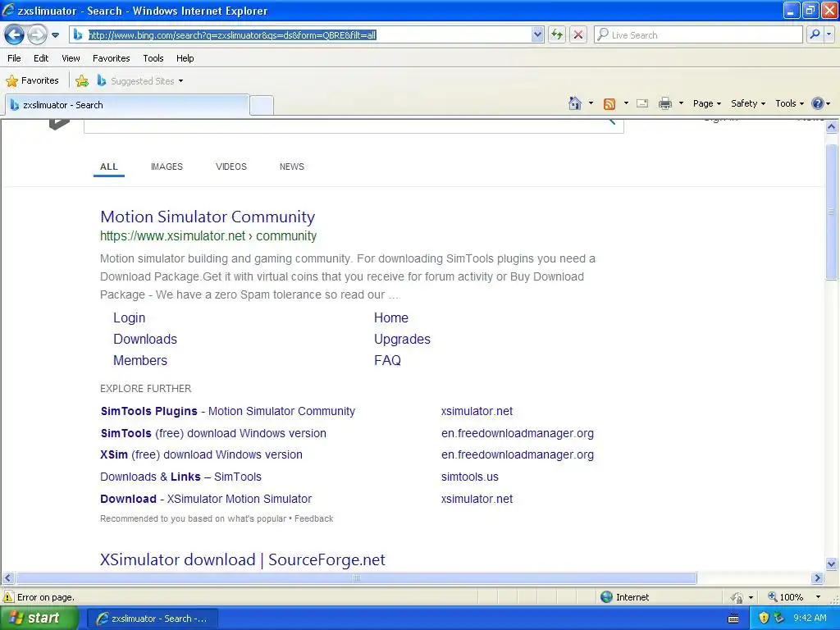This screenshot has width=840, height=630.
Task: Open the View menu
Action: tap(71, 58)
